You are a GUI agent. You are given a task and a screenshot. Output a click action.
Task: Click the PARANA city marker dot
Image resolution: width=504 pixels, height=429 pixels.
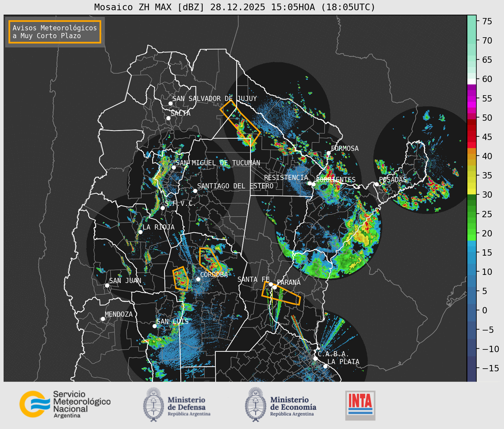point(275,287)
